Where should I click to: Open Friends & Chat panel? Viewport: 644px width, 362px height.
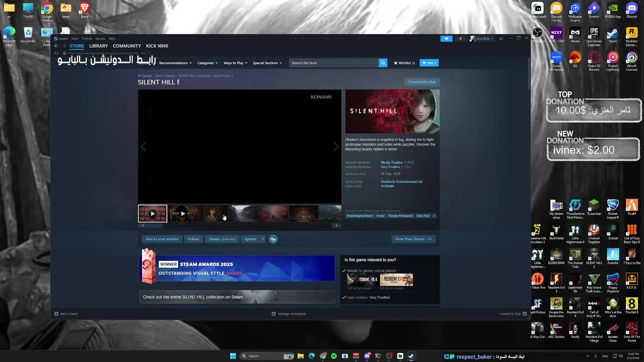coord(513,314)
